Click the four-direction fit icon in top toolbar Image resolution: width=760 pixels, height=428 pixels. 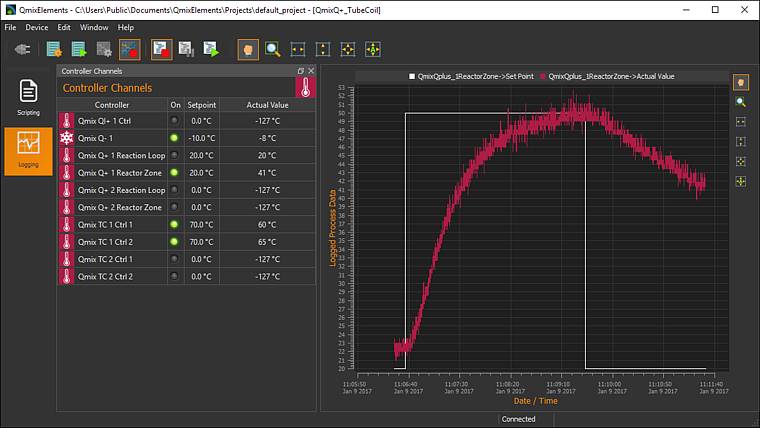(x=348, y=49)
